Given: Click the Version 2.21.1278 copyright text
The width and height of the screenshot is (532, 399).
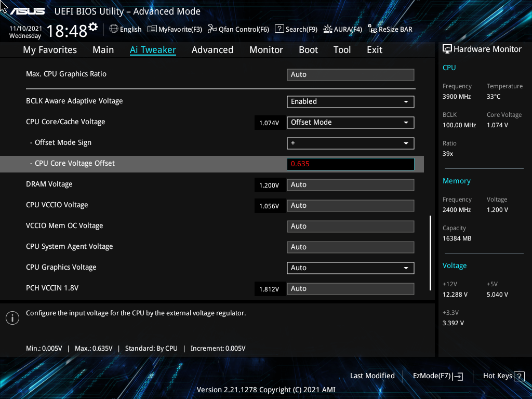Looking at the screenshot, I should coord(266,390).
